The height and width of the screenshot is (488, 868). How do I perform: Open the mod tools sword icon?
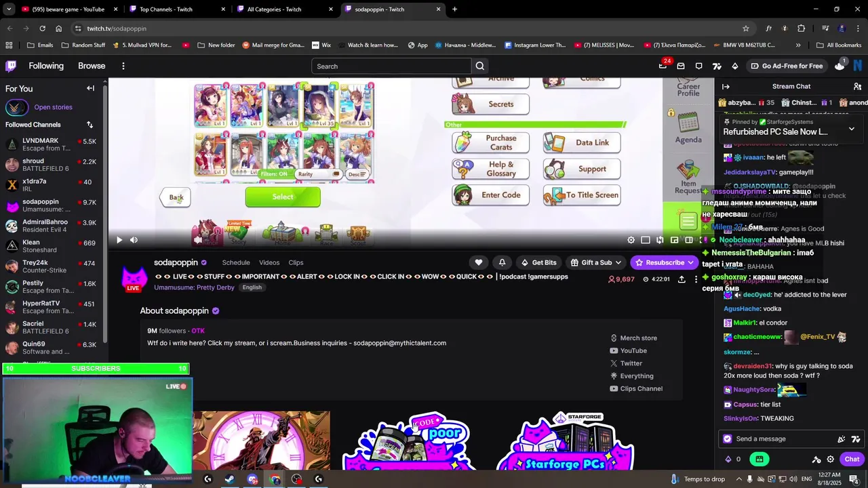(816, 459)
